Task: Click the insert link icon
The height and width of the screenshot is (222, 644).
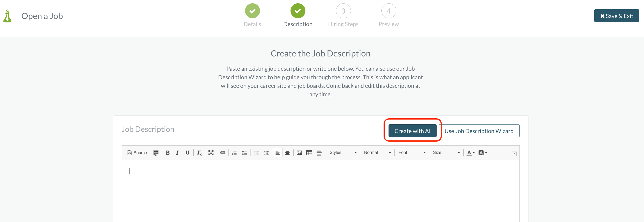Action: (x=223, y=152)
